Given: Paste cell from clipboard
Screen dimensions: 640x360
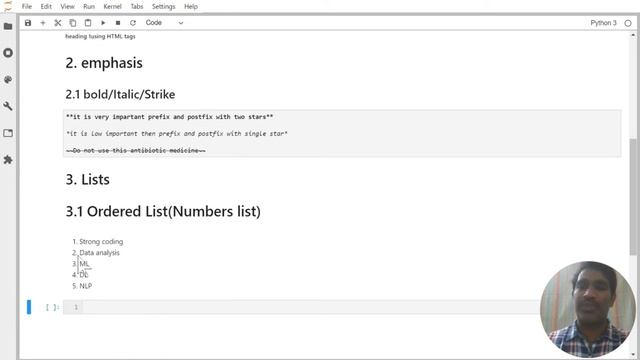Looking at the screenshot, I should (88, 23).
